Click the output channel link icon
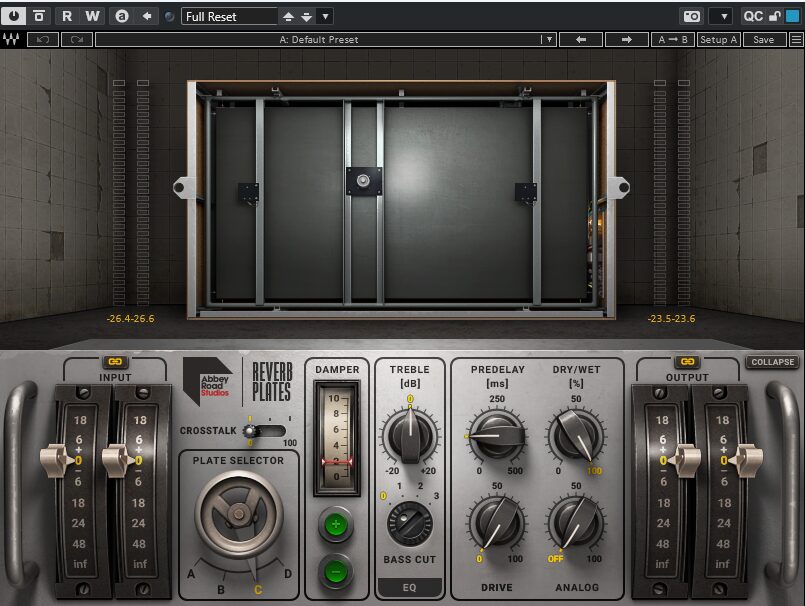The image size is (805, 606). tap(686, 362)
